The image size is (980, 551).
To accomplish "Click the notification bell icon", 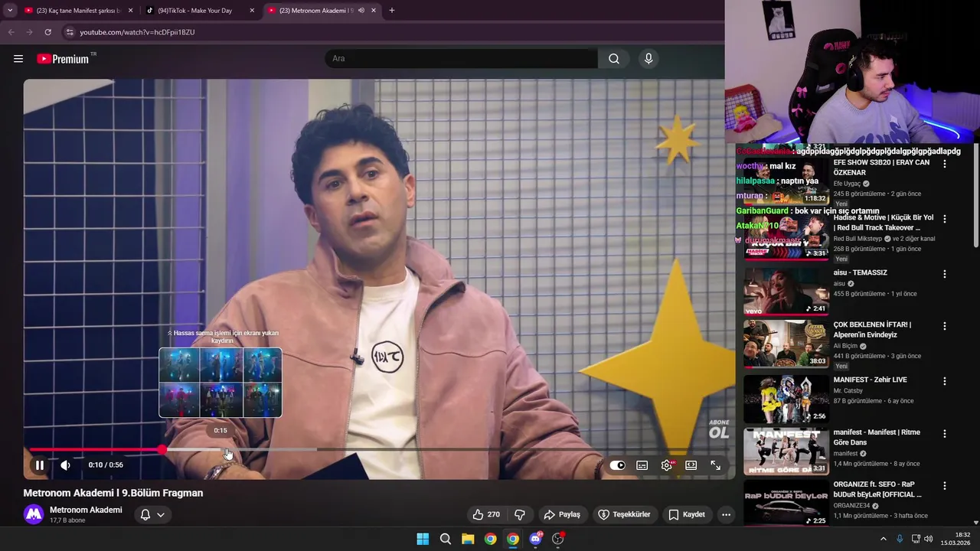I will pyautogui.click(x=145, y=514).
